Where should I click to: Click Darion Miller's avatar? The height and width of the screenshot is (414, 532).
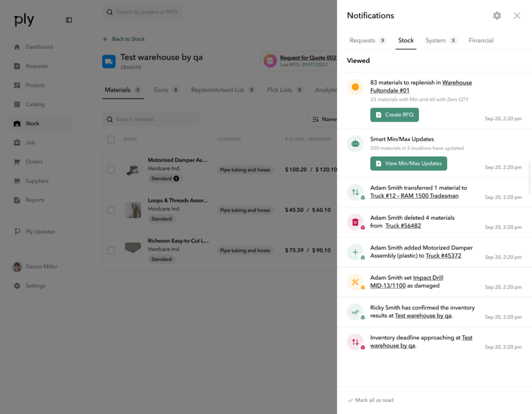tap(17, 267)
